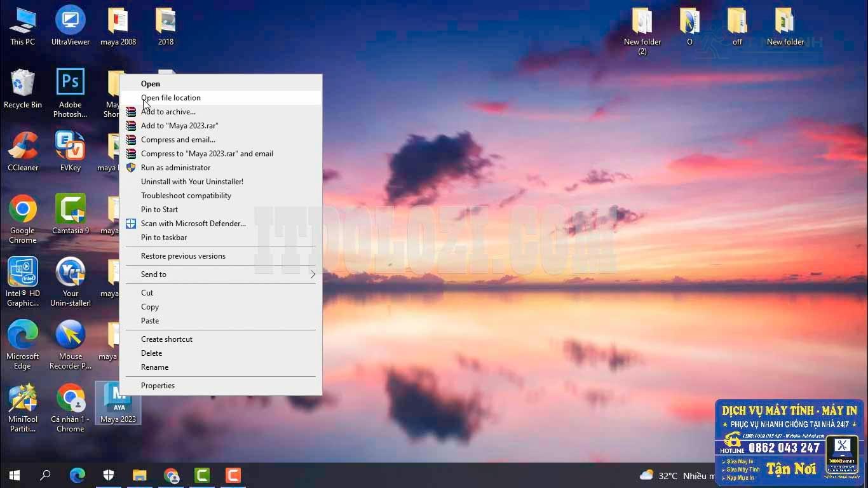
Task: Choose Add to "Maya 2023.rar" option
Action: [x=179, y=126]
